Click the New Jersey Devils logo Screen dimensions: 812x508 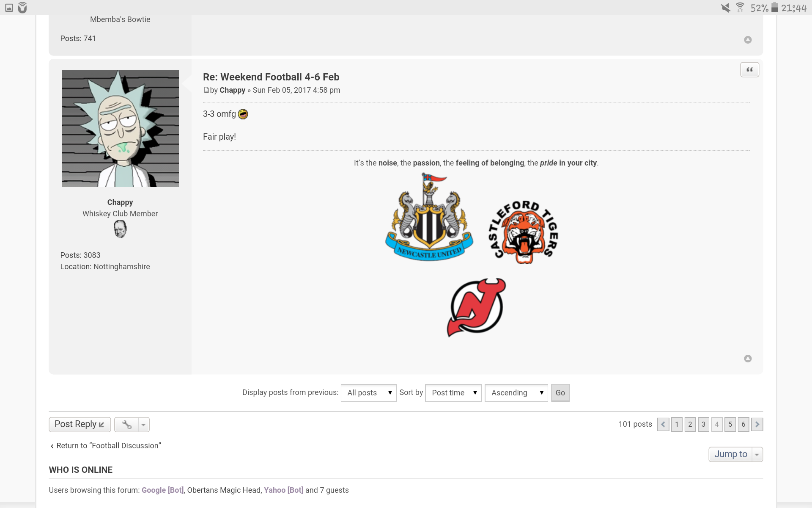point(476,307)
